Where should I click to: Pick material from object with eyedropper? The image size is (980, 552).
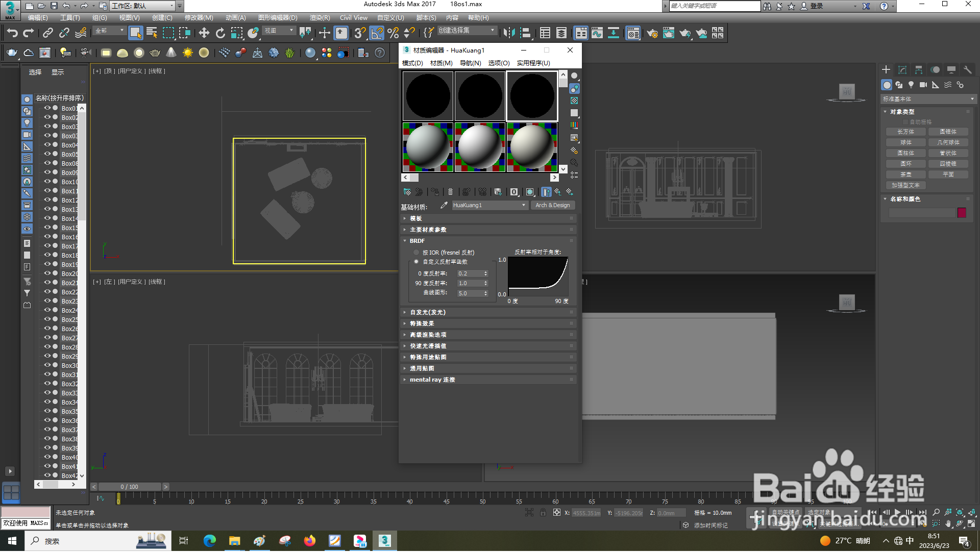[444, 205]
